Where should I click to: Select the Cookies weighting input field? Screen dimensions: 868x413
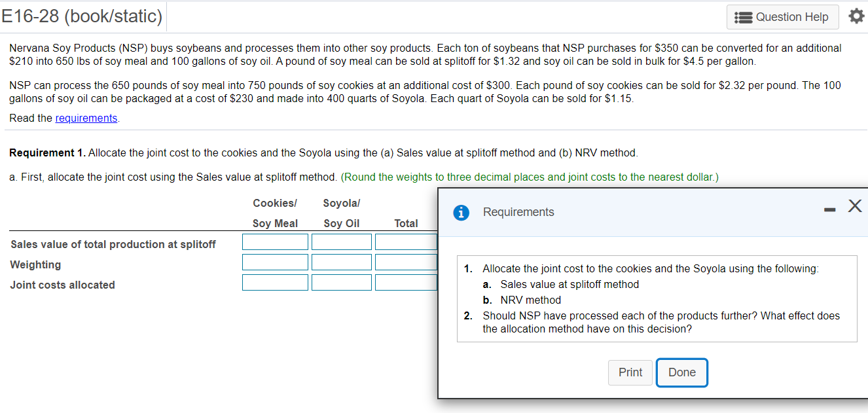pyautogui.click(x=275, y=262)
